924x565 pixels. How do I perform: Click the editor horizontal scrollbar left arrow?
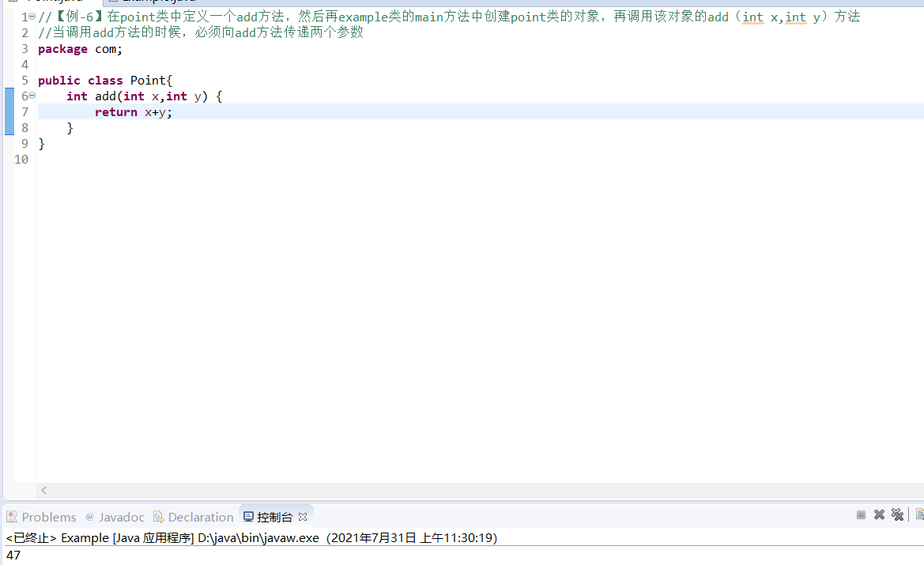coord(44,490)
